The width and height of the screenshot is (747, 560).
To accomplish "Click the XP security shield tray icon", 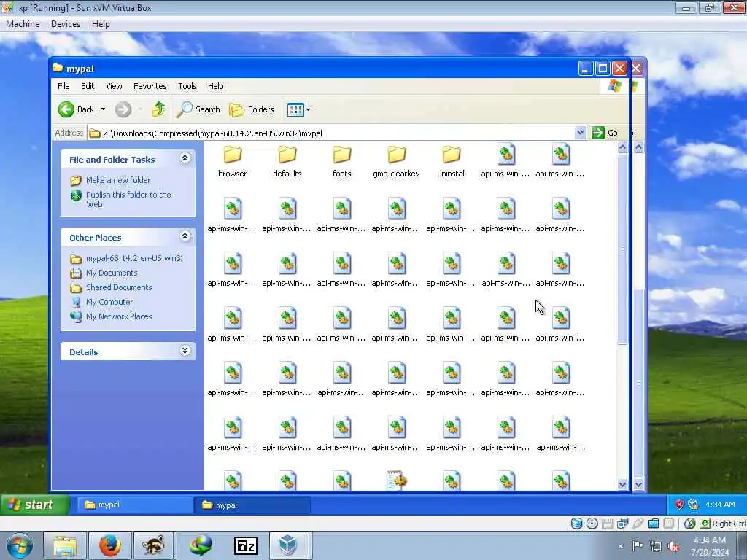I will 679,505.
